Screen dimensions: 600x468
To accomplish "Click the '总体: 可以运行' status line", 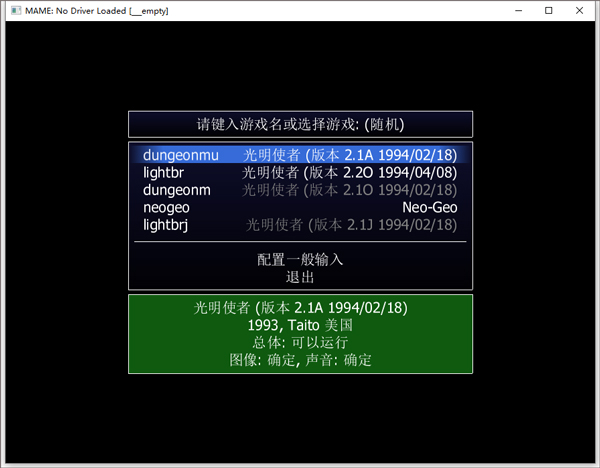I will (x=300, y=342).
